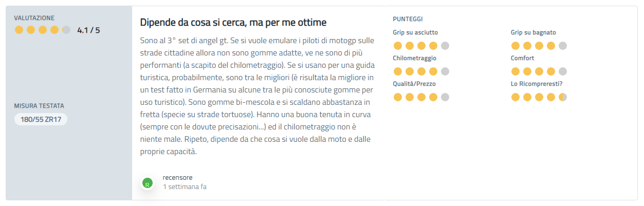Click first star dot of Valutazione rating

[x=19, y=30]
